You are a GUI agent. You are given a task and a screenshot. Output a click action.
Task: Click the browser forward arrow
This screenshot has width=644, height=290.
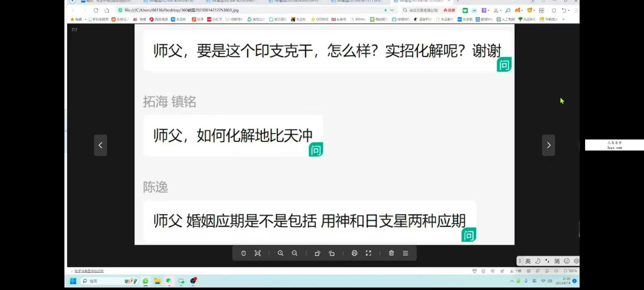click(x=84, y=10)
